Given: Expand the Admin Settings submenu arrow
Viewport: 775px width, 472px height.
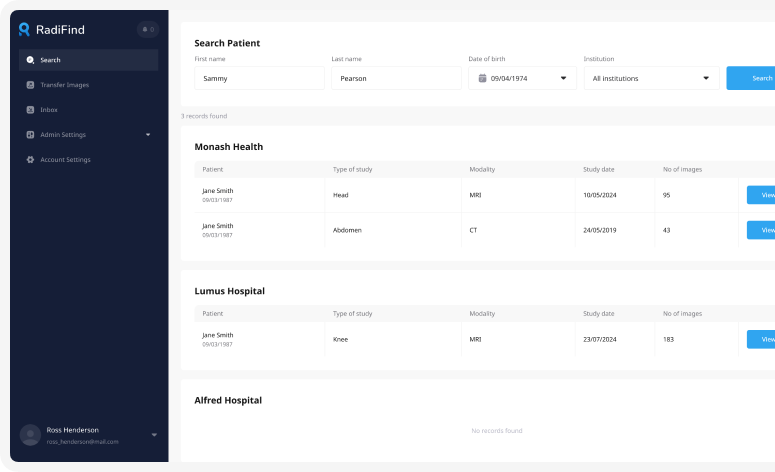Looking at the screenshot, I should coord(148,135).
